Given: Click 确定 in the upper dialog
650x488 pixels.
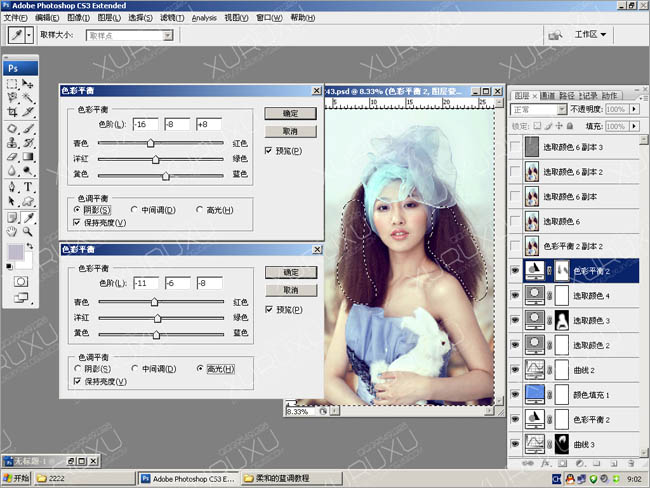Looking at the screenshot, I should pyautogui.click(x=291, y=114).
